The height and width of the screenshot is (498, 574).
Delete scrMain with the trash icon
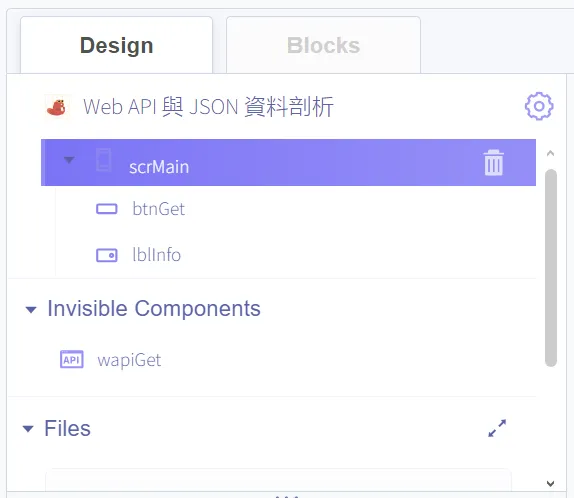pyautogui.click(x=493, y=163)
